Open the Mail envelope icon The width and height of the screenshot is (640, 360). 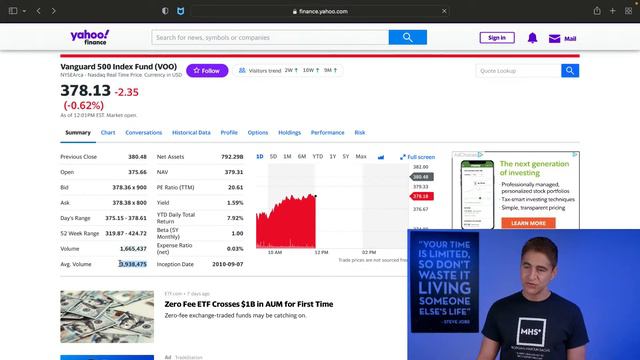click(x=554, y=38)
